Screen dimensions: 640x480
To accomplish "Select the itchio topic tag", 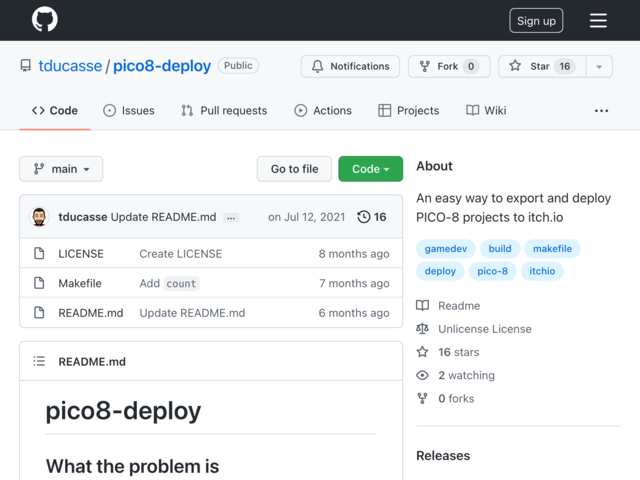I will [x=542, y=271].
